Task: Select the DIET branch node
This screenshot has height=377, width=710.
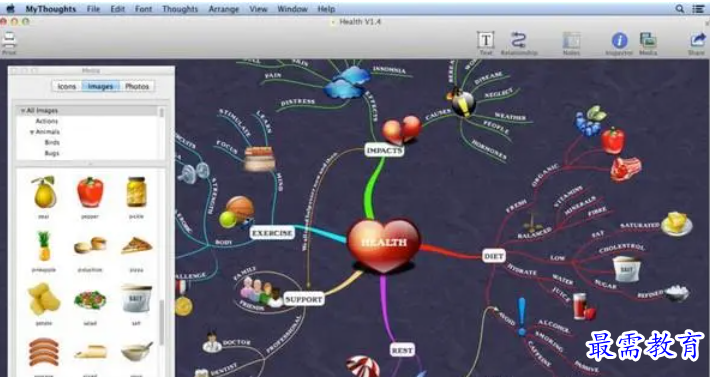Action: click(494, 257)
